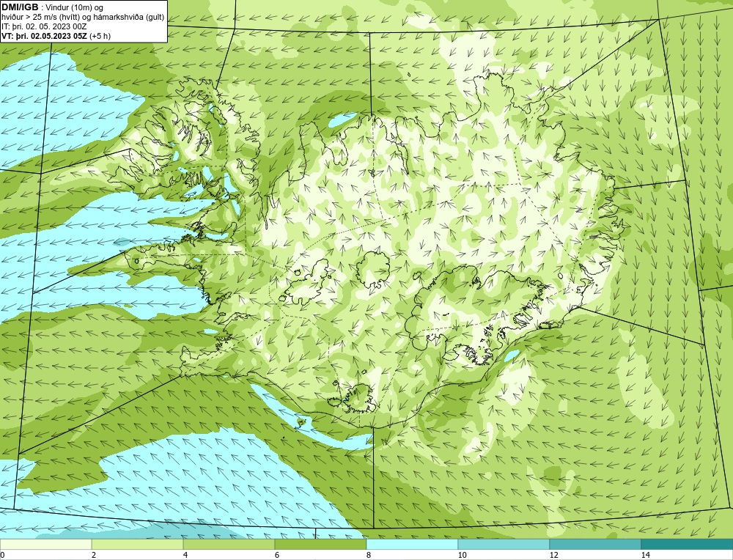Click the round Hofsjökull glacier outline
The width and height of the screenshot is (733, 560).
click(x=374, y=270)
